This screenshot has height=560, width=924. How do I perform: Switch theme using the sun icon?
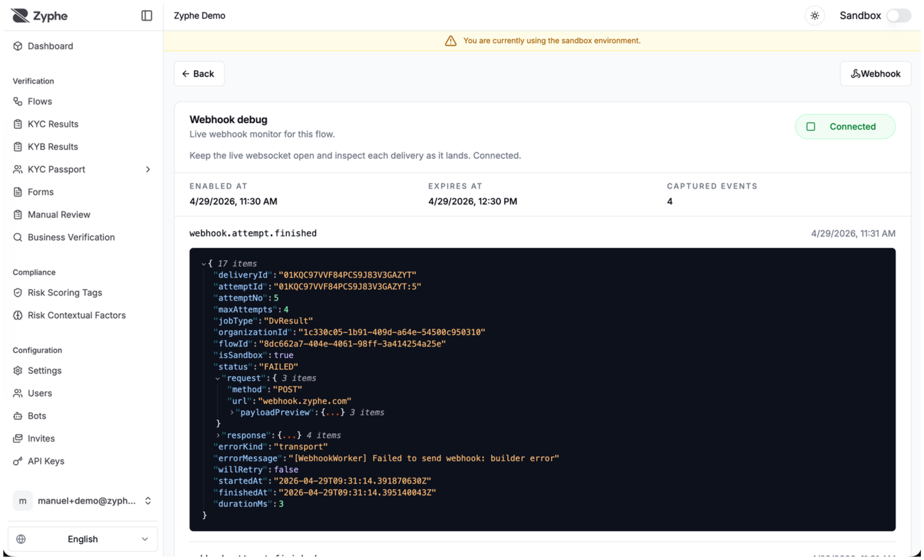point(815,16)
